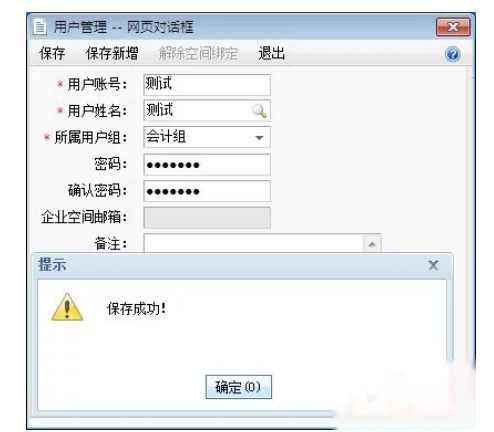The image size is (494, 432).
Task: Click 保存 in the toolbar
Action: (x=52, y=53)
